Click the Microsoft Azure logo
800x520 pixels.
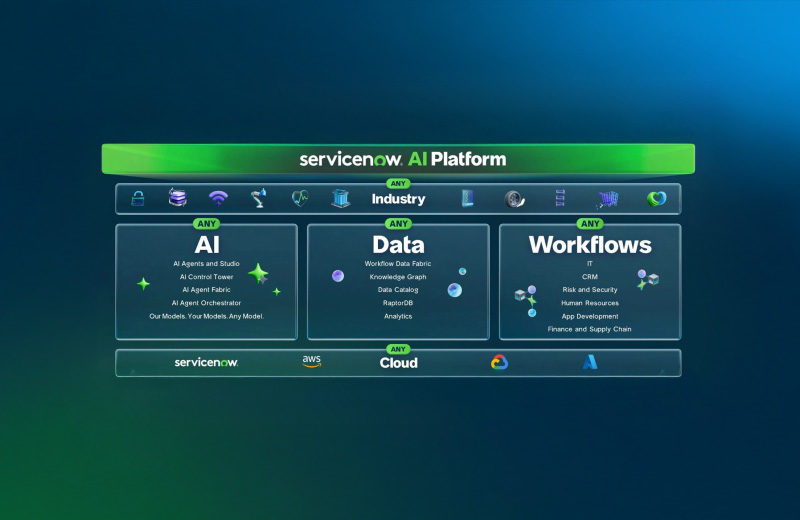coord(589,362)
